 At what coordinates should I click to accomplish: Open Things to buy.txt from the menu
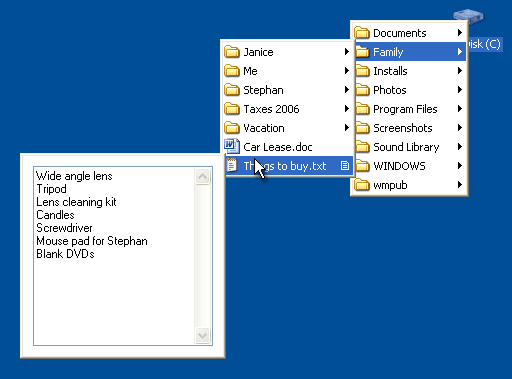pos(288,166)
